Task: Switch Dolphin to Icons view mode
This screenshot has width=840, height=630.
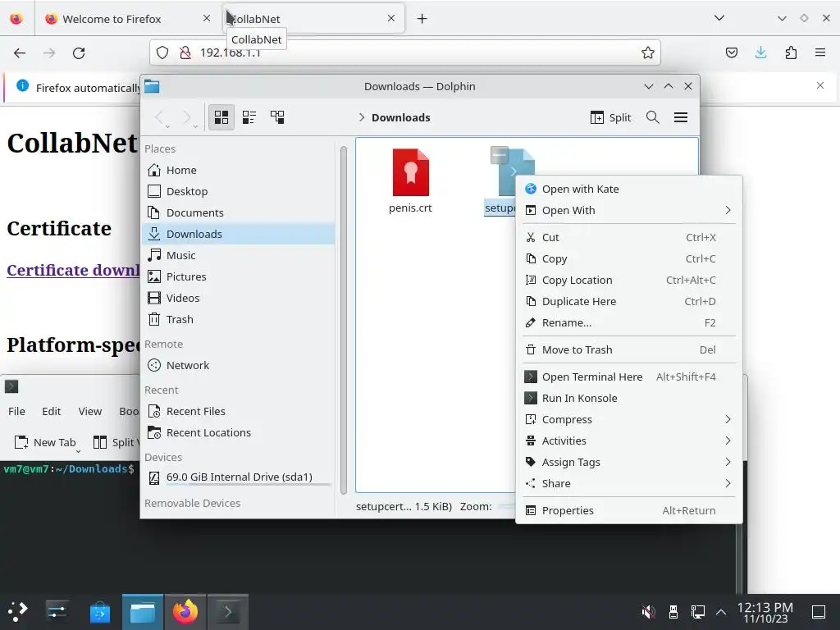Action: click(x=221, y=117)
